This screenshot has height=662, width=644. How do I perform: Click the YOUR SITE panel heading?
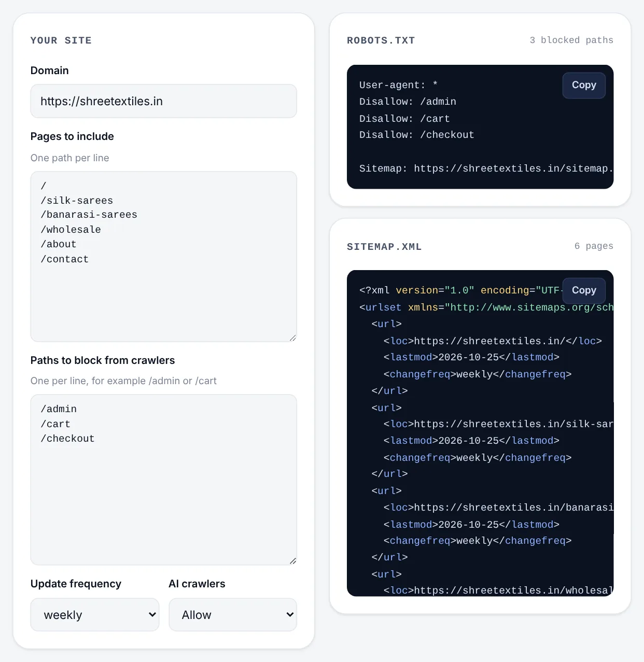[61, 40]
